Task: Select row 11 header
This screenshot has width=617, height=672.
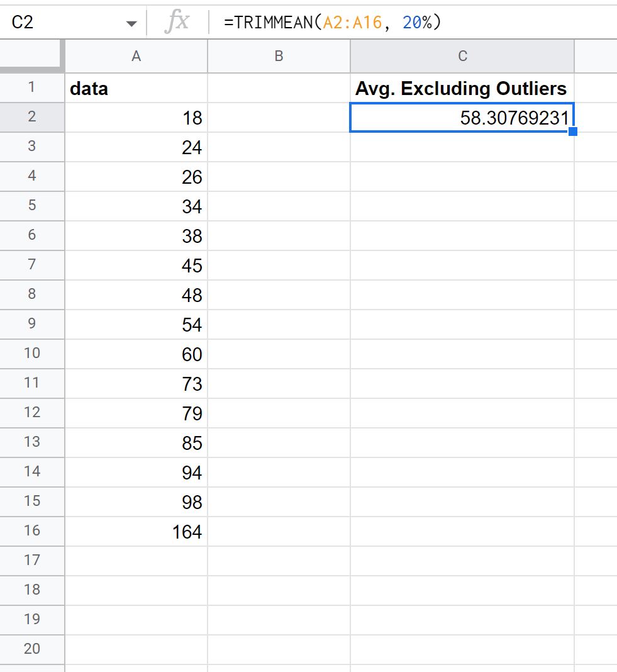Action: [32, 383]
